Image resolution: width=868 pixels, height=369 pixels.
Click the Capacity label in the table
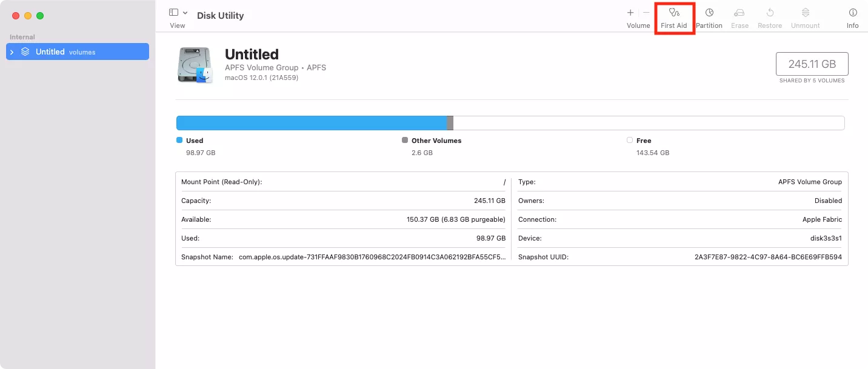coord(196,201)
